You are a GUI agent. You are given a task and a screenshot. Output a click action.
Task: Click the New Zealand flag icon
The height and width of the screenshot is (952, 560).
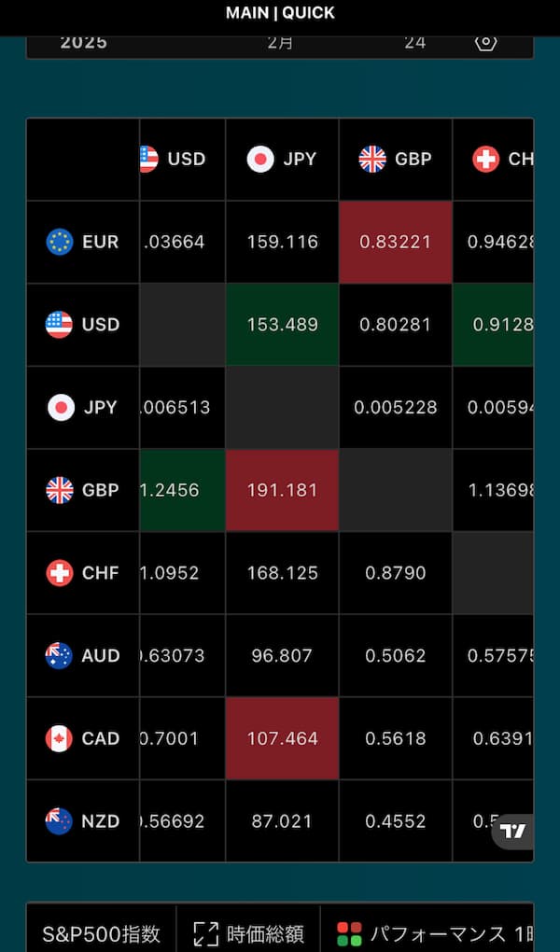click(x=60, y=821)
